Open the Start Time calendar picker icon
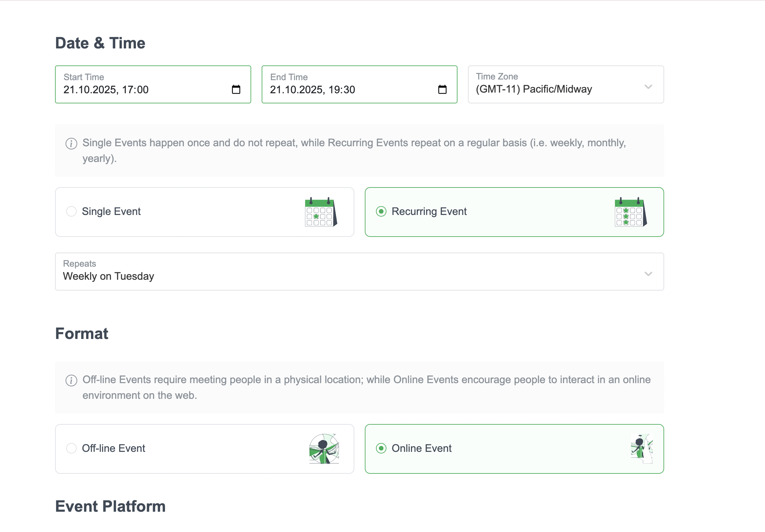The height and width of the screenshot is (532, 765). [x=236, y=89]
